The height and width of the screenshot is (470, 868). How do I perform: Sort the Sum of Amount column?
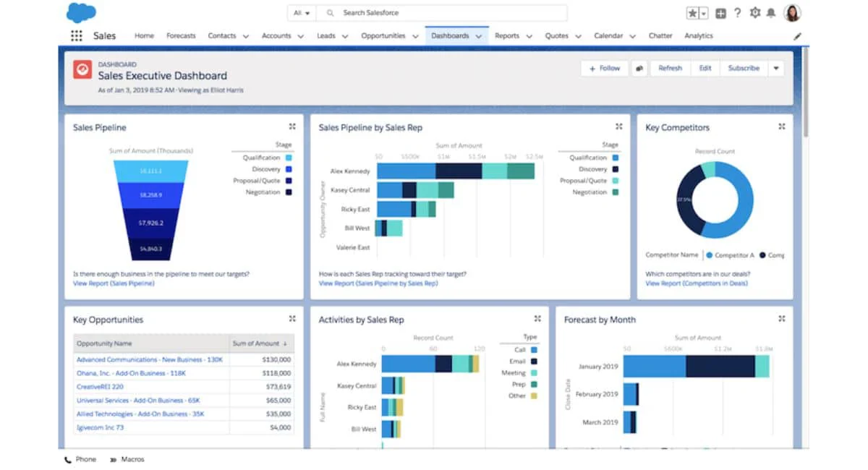(x=260, y=343)
